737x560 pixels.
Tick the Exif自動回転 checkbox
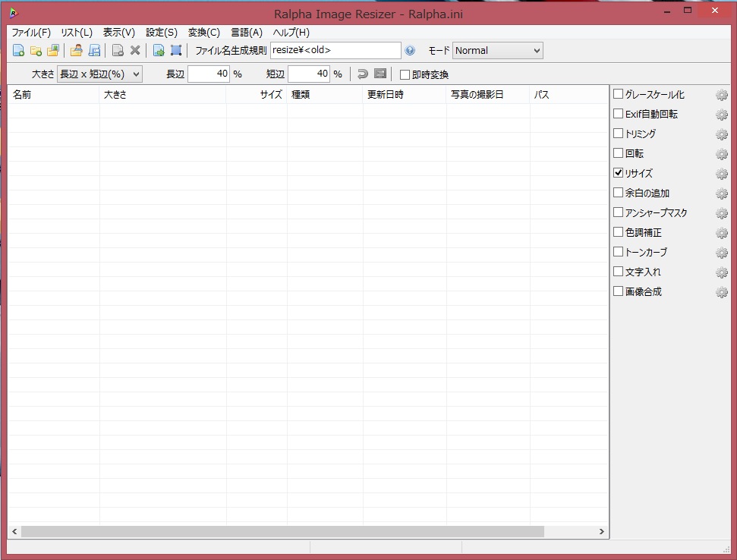[x=619, y=114]
